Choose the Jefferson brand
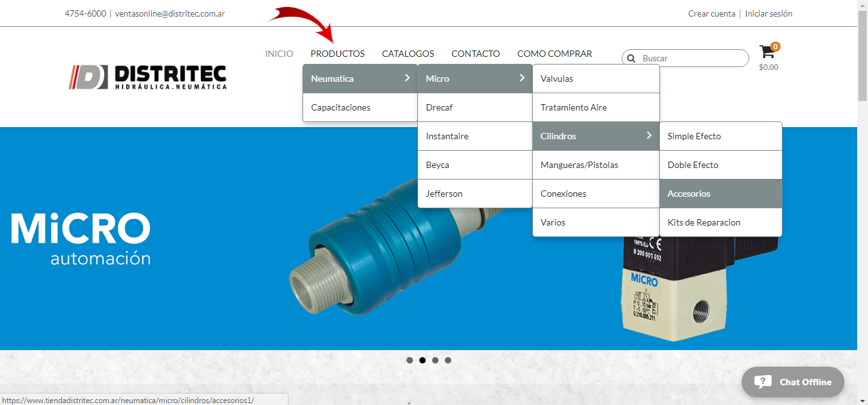Screen dimensions: 868x405 pyautogui.click(x=475, y=194)
